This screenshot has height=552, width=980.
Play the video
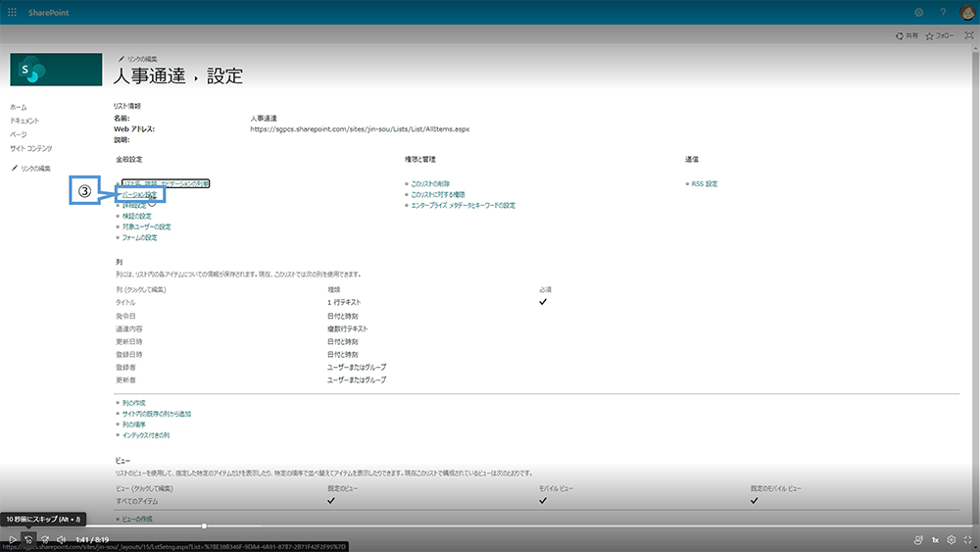[12, 539]
